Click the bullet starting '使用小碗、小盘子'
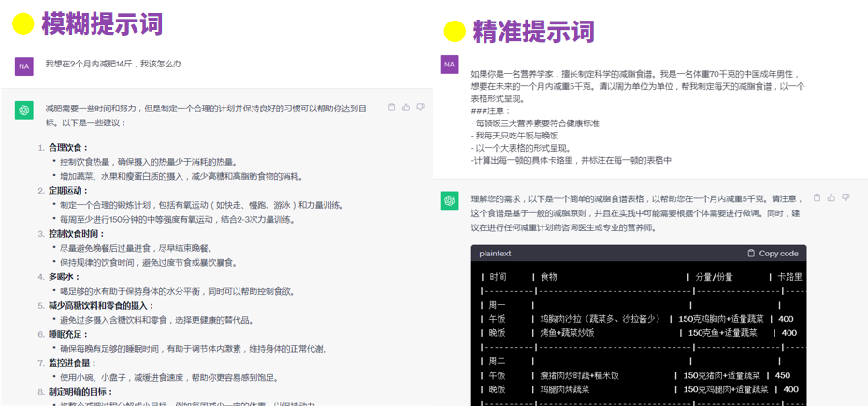868x408 pixels. point(169,377)
